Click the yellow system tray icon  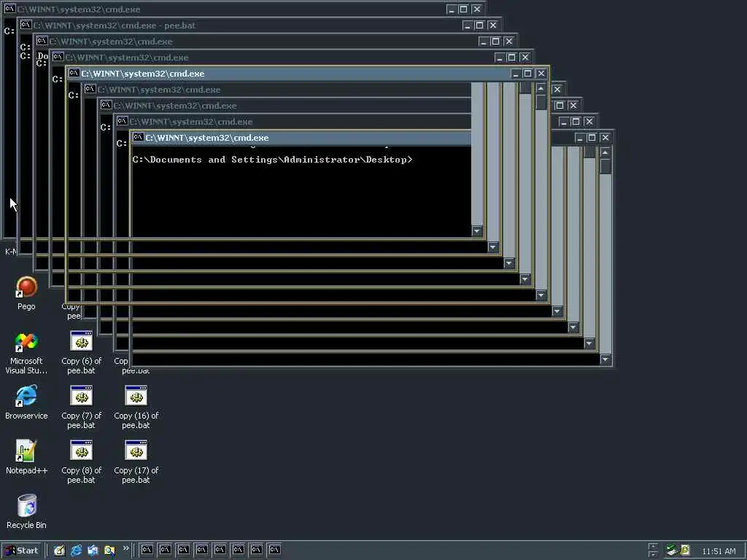(685, 551)
